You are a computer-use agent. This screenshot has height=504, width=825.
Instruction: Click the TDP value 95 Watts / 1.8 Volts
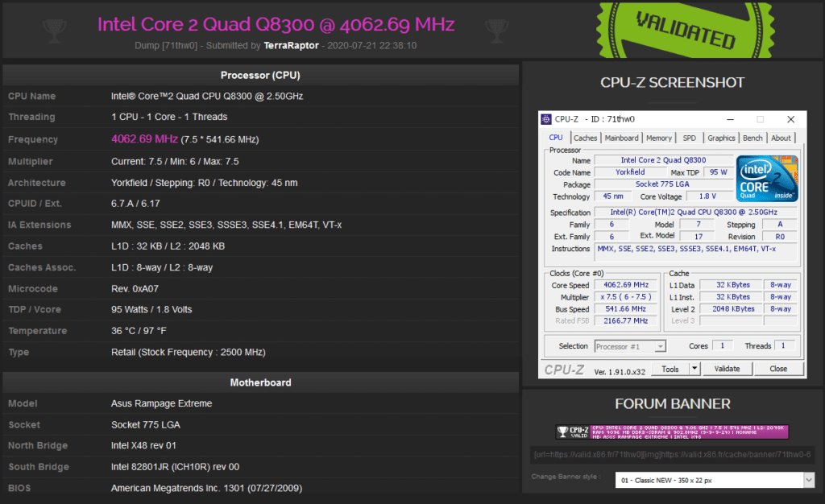coord(151,309)
